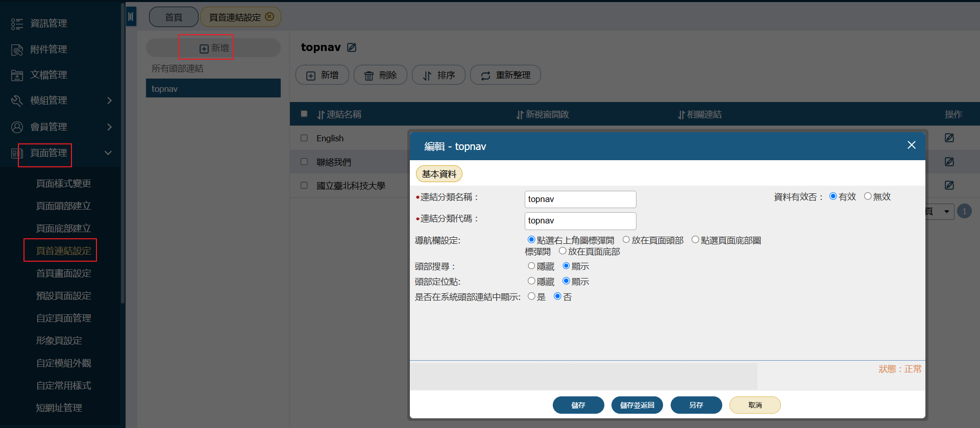Edit the English row via its pencil icon

tap(949, 138)
